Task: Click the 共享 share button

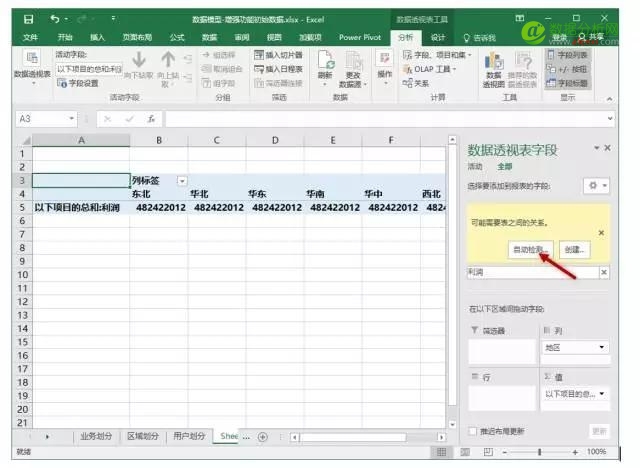Action: coord(592,38)
